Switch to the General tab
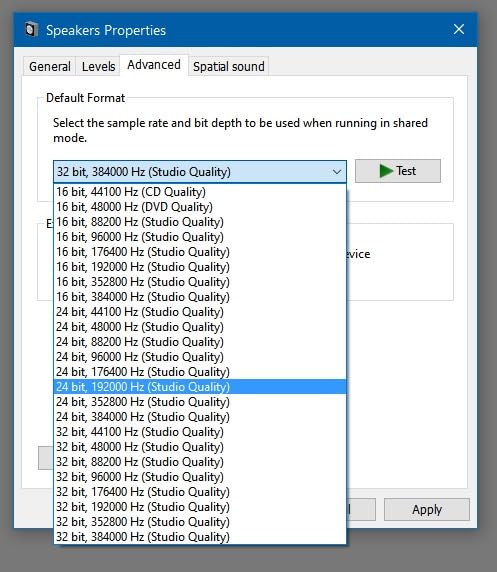Screen dimensions: 497x572 [50, 66]
